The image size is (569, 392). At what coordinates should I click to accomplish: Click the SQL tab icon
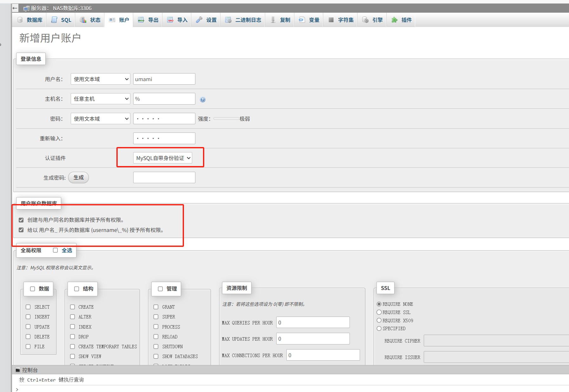54,20
